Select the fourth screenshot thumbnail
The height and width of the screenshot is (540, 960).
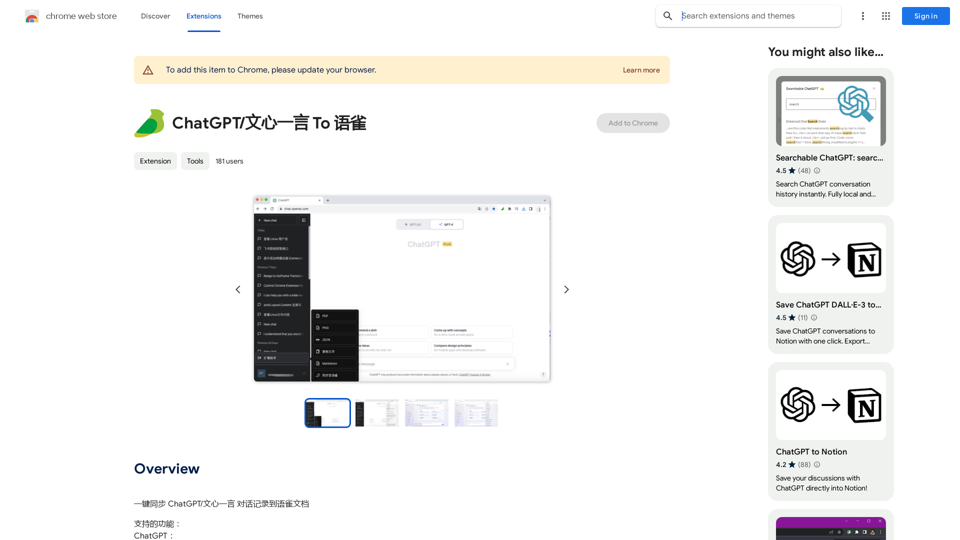(476, 413)
